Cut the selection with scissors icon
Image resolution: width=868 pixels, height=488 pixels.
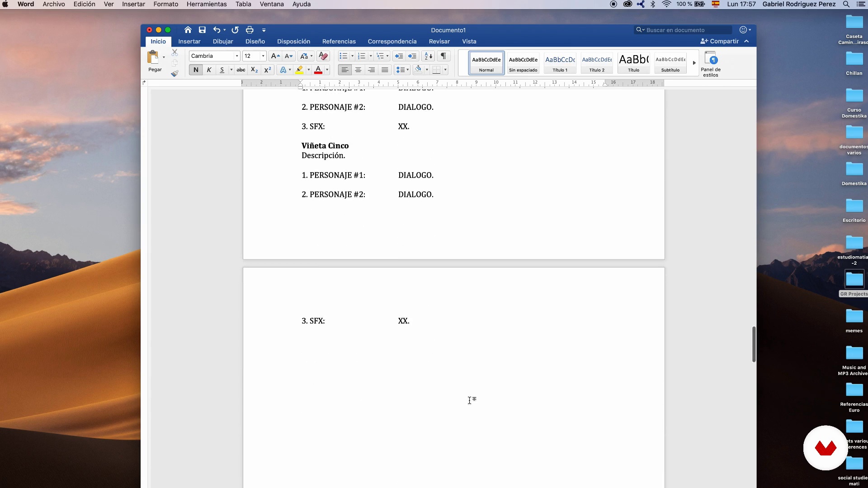coord(175,53)
